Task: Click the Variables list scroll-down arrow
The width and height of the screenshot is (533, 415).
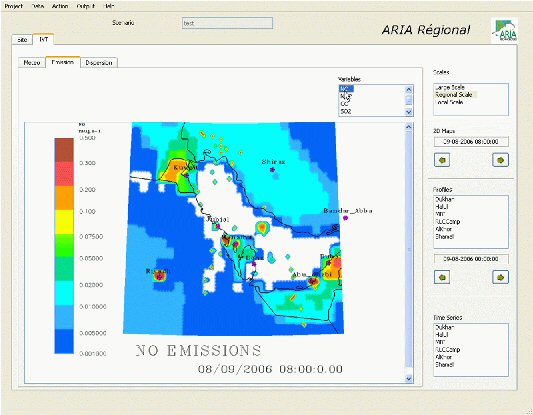Action: point(409,111)
